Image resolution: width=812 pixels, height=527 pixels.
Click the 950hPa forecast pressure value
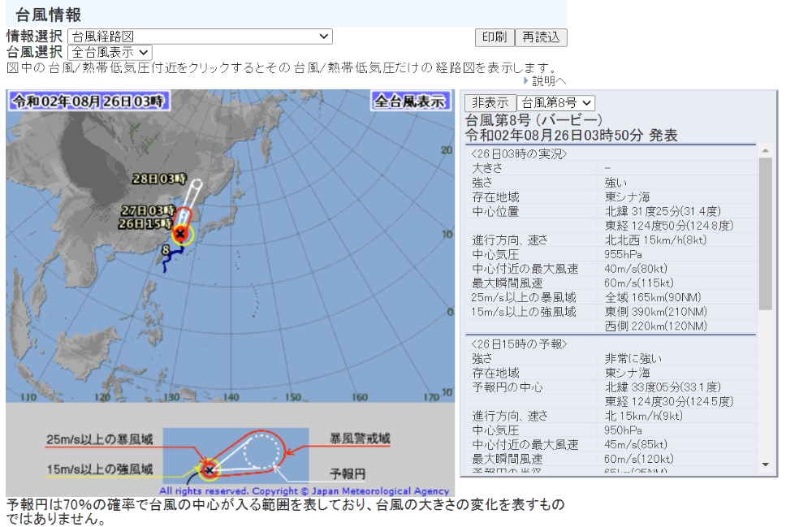623,430
